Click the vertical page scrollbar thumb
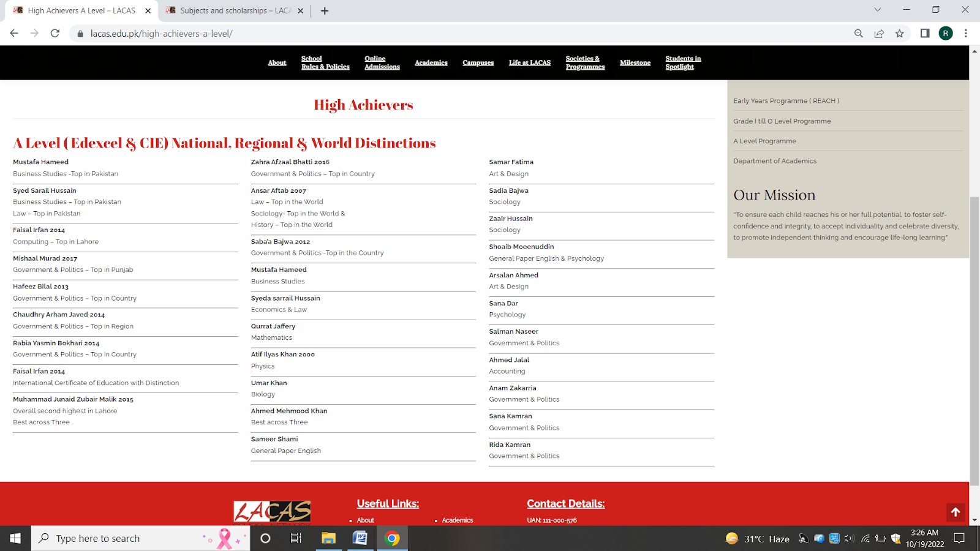Screen dimensions: 980x551 click(974, 341)
